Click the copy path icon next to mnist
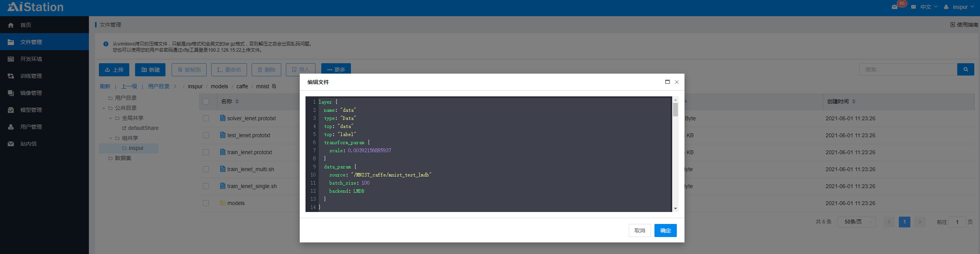Viewport: 980px width, 254px height. [x=274, y=86]
